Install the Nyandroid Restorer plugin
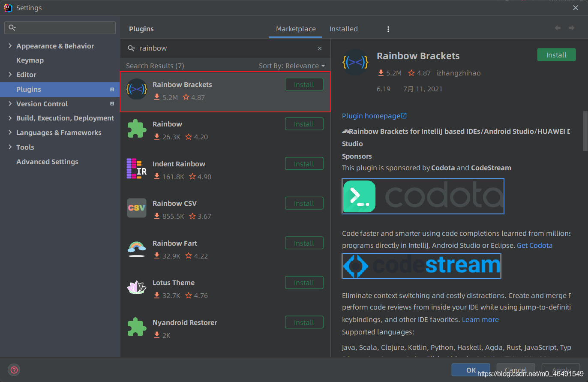The width and height of the screenshot is (588, 382). coord(304,322)
